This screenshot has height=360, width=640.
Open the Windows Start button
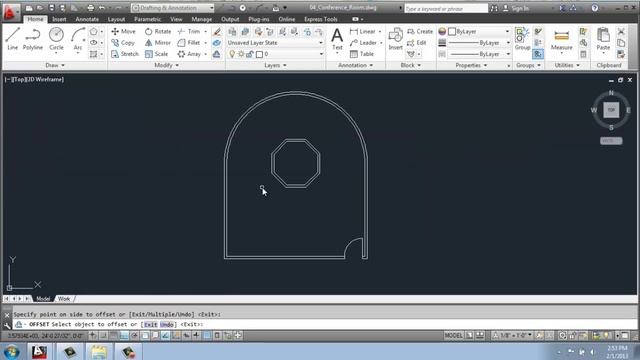(11, 351)
